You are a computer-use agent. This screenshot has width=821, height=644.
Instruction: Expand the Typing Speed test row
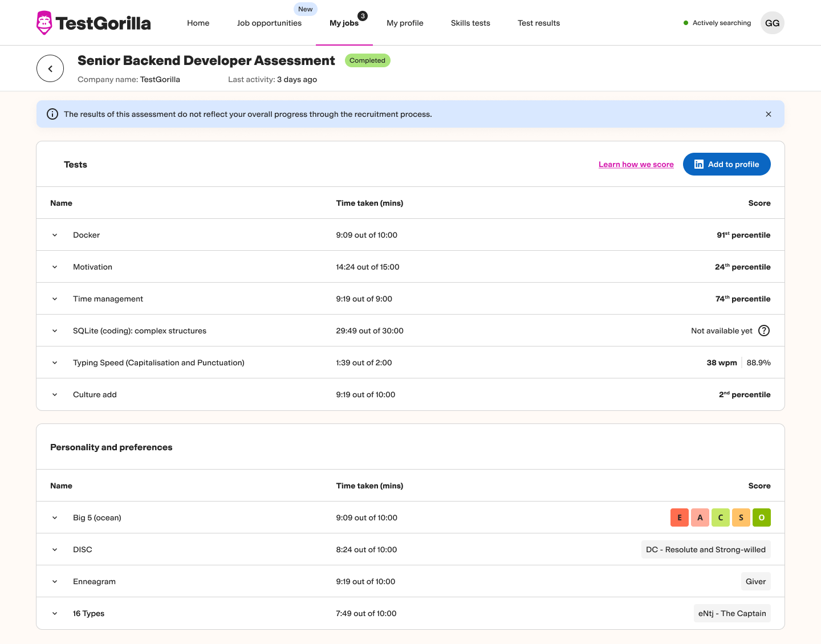click(x=55, y=362)
